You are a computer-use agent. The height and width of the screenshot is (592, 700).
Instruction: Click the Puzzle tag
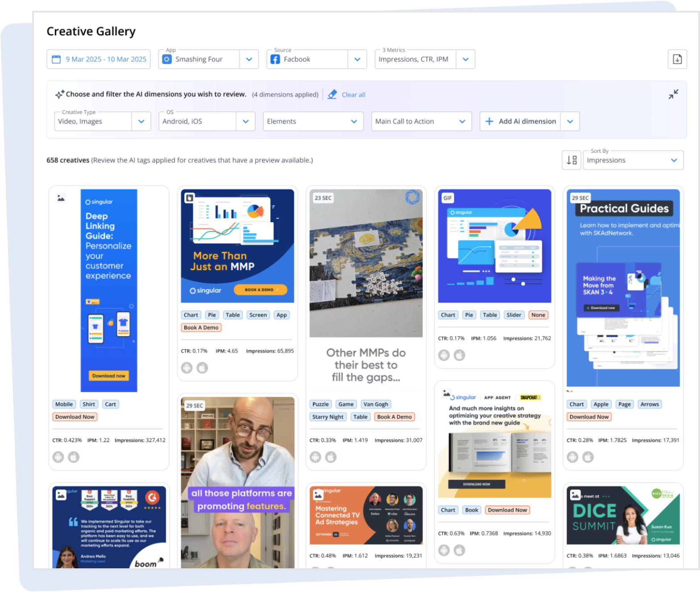click(x=321, y=404)
